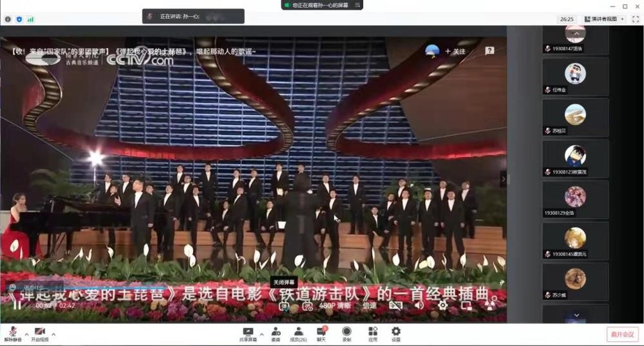Open the 成员(26) members list
Screen dimensions: 644x346
pyautogui.click(x=298, y=331)
